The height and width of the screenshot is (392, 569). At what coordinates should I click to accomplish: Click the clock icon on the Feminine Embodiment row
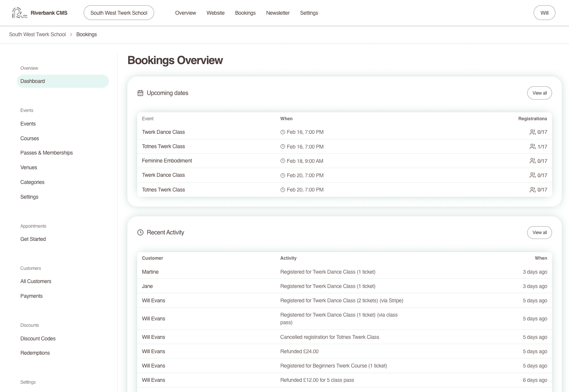(x=283, y=161)
